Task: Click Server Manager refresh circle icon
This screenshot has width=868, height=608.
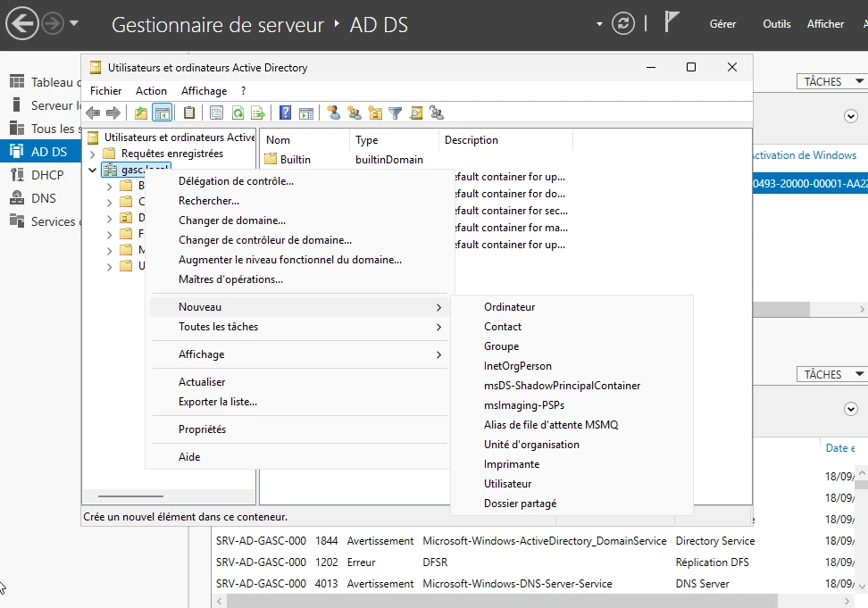Action: (x=623, y=23)
